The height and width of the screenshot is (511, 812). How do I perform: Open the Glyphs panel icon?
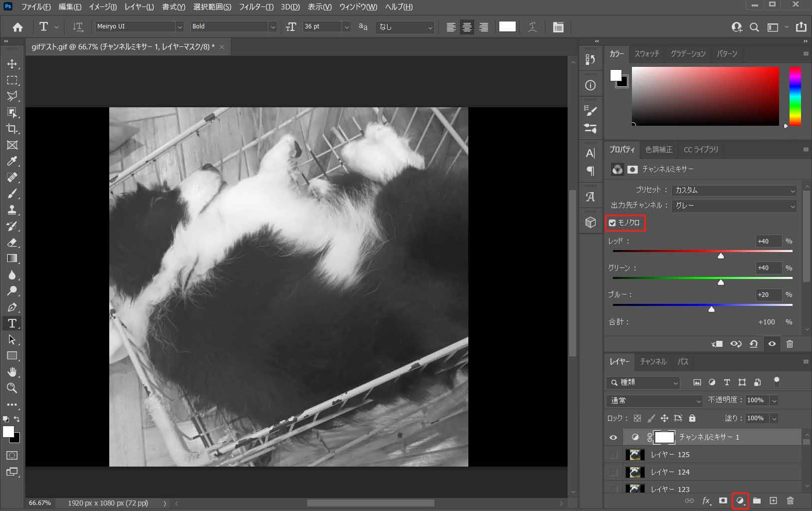(591, 196)
